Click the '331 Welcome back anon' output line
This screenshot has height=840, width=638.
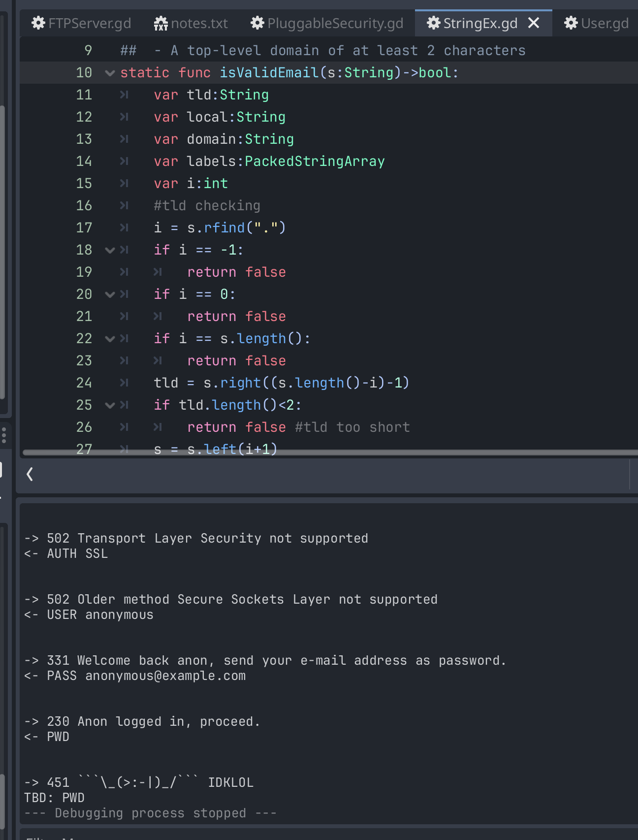[265, 660]
